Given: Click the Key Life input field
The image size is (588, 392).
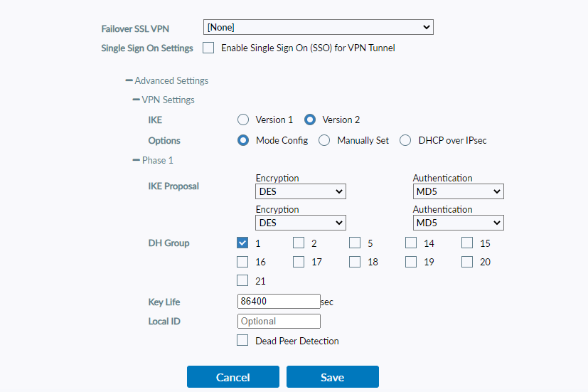Looking at the screenshot, I should click(279, 302).
